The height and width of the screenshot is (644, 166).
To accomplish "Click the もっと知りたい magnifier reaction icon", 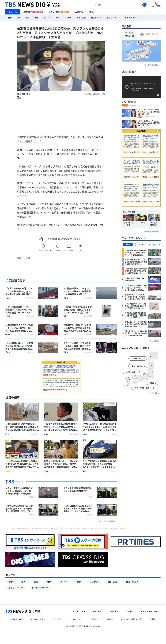I will [56, 246].
